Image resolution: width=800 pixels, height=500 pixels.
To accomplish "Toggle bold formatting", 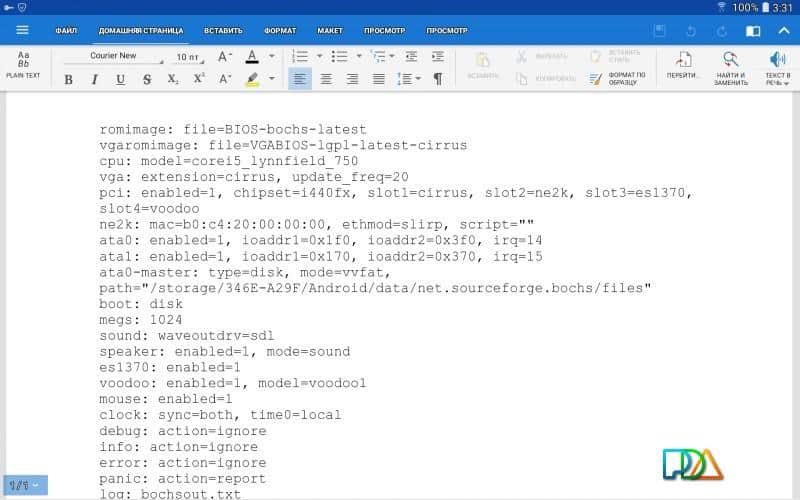I will coord(68,79).
